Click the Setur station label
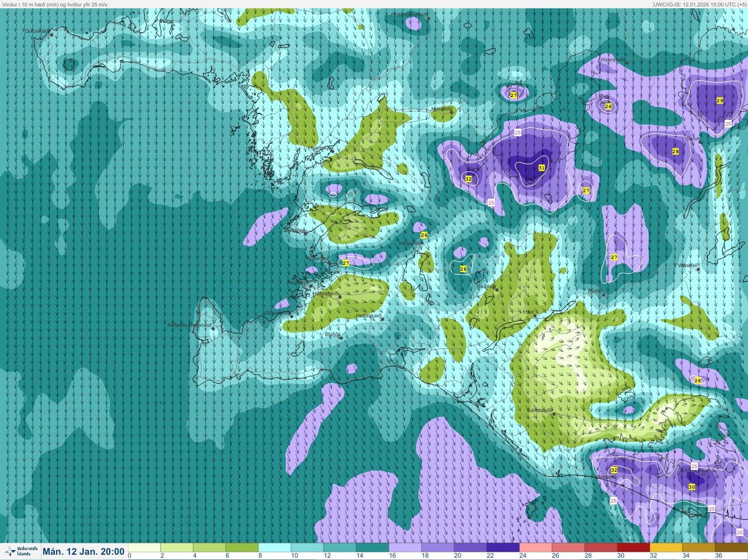 click(x=692, y=139)
